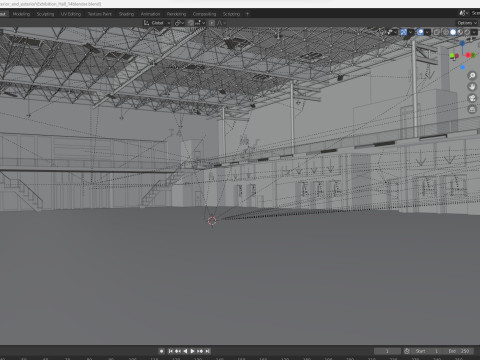
Task: Add a new workspace with plus button
Action: click(247, 14)
